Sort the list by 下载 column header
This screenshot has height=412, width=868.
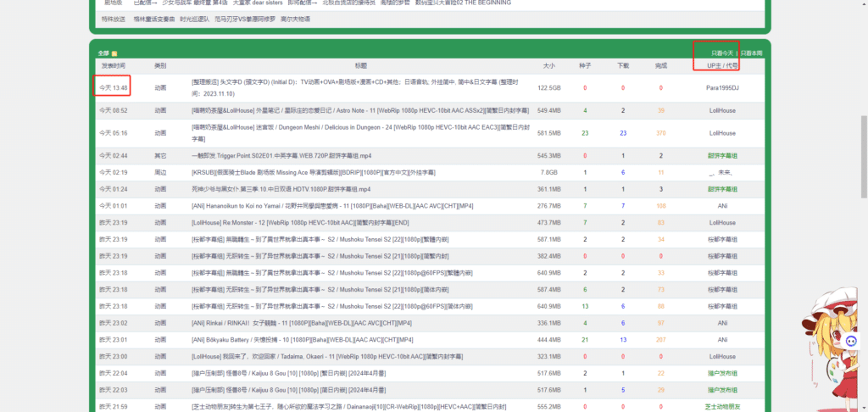coord(623,66)
